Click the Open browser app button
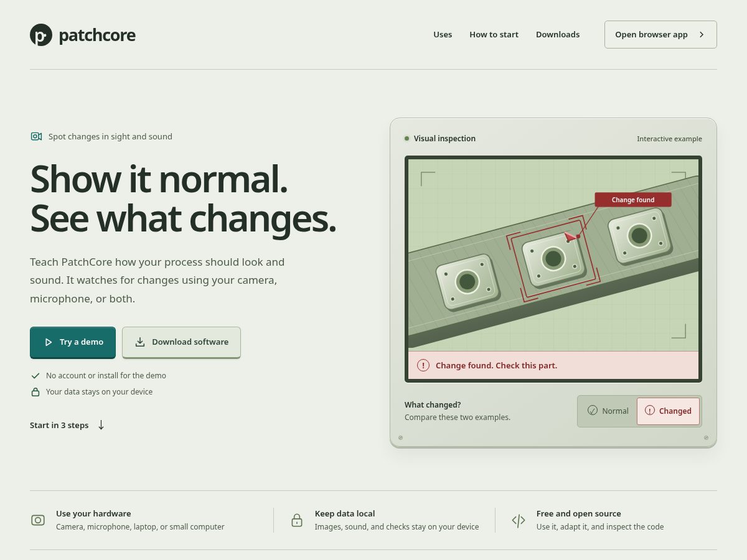Screen dimensions: 747x560 (660, 34)
